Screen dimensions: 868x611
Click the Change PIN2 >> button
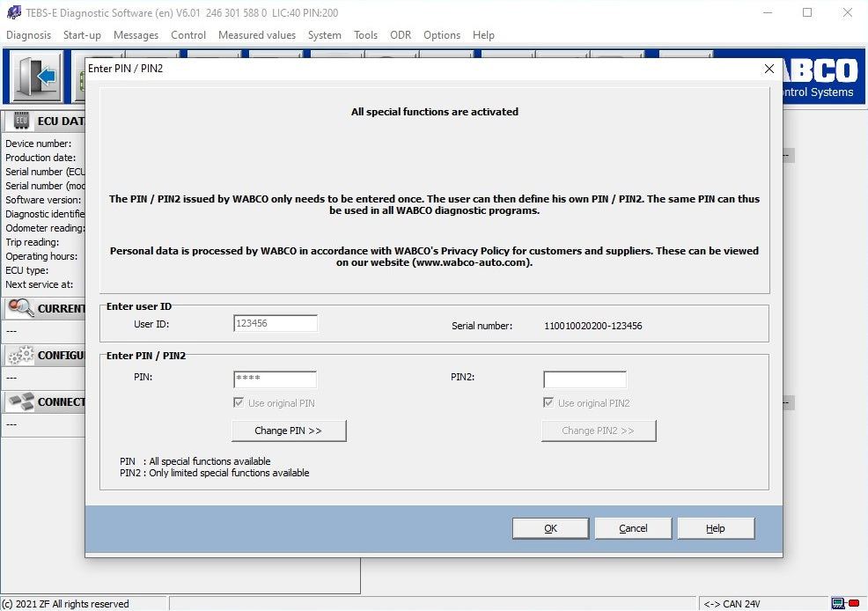[x=599, y=431]
